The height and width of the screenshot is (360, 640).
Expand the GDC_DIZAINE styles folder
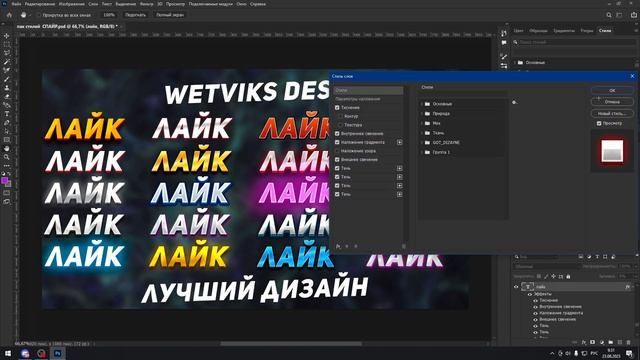(422, 142)
